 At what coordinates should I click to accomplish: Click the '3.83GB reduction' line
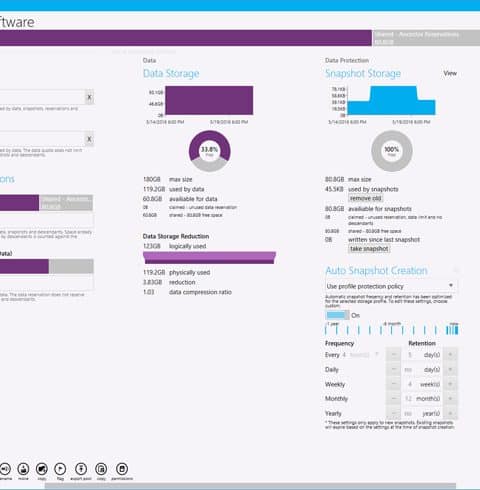(169, 282)
